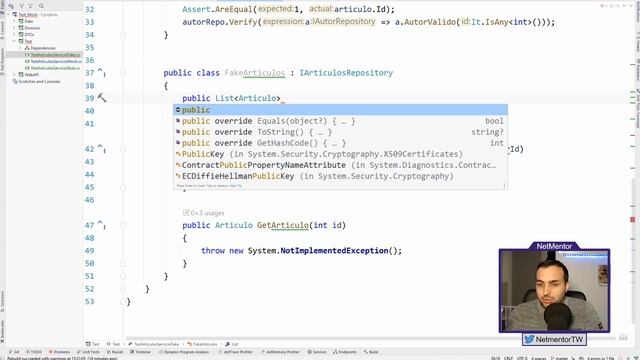
Task: Open the Build tool window
Action: (371, 351)
